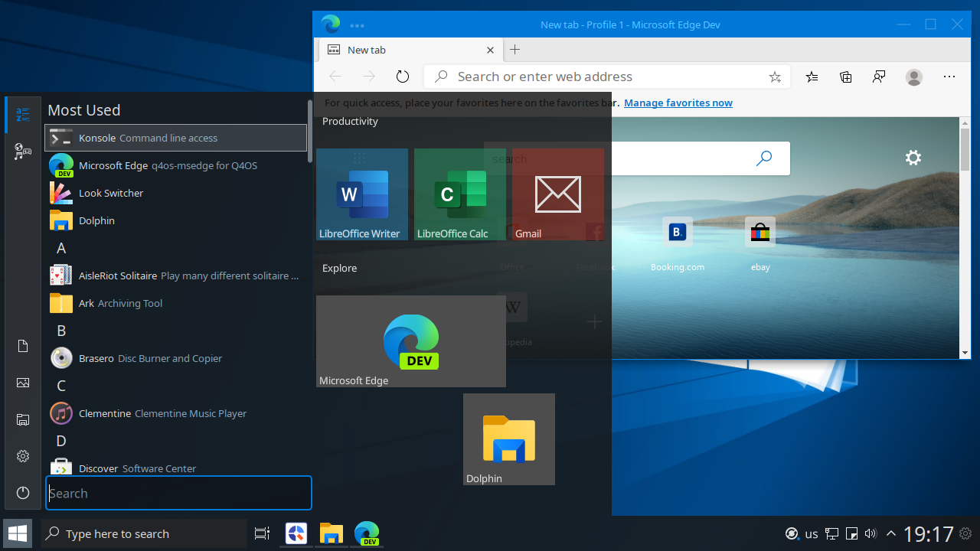Screen dimensions: 980x551
Task: Click the Edge Refresh button
Action: point(403,77)
